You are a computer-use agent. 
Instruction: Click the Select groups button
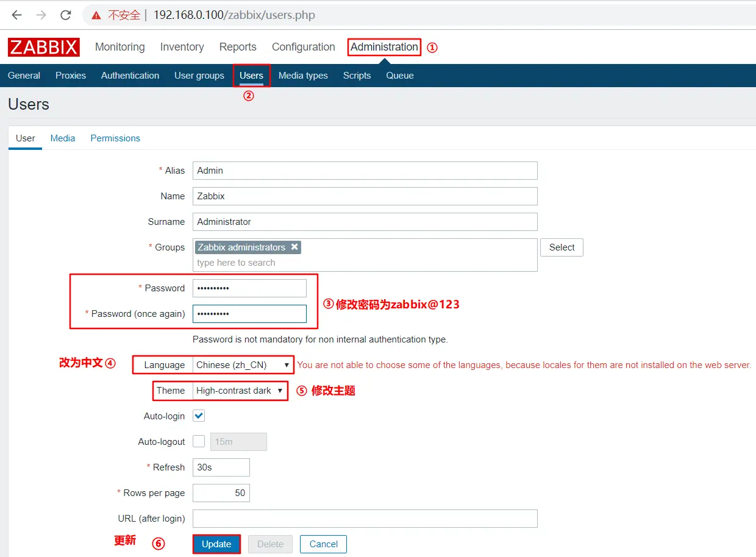coord(562,247)
